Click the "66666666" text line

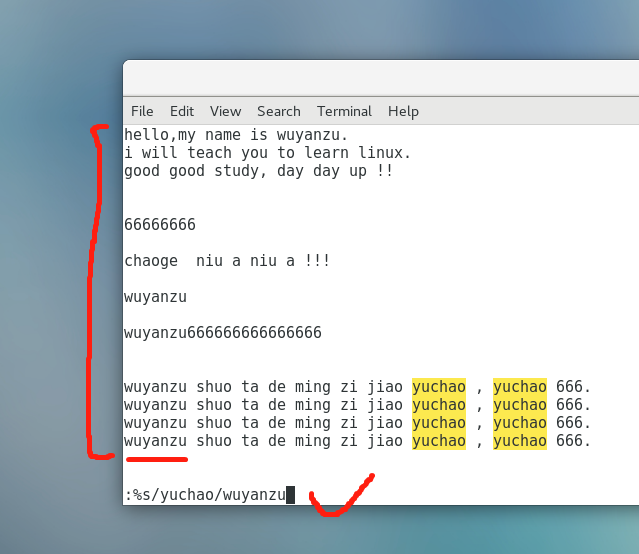coord(160,225)
